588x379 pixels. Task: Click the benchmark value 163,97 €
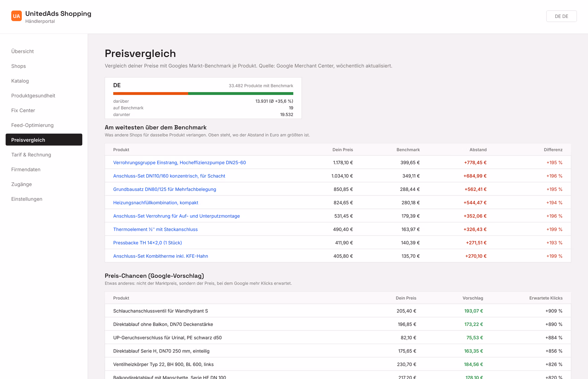coord(410,229)
